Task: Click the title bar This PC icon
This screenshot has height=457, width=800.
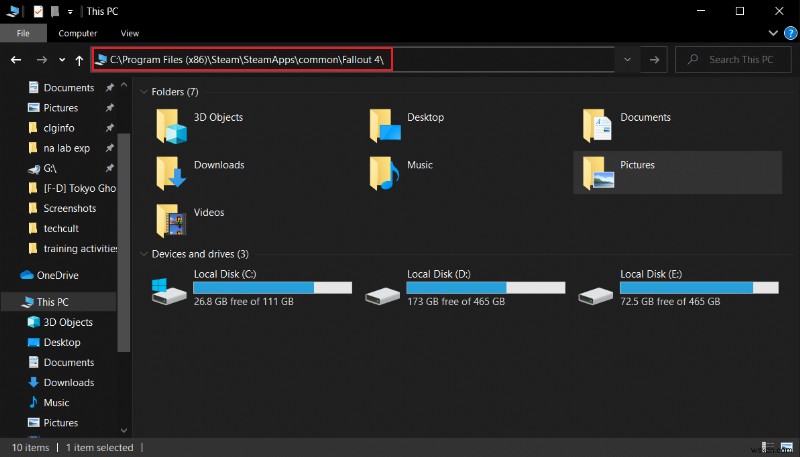Action: point(13,11)
